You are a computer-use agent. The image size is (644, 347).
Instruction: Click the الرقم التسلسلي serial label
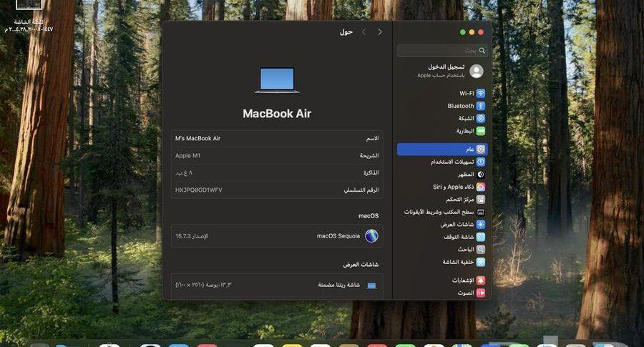tap(361, 190)
